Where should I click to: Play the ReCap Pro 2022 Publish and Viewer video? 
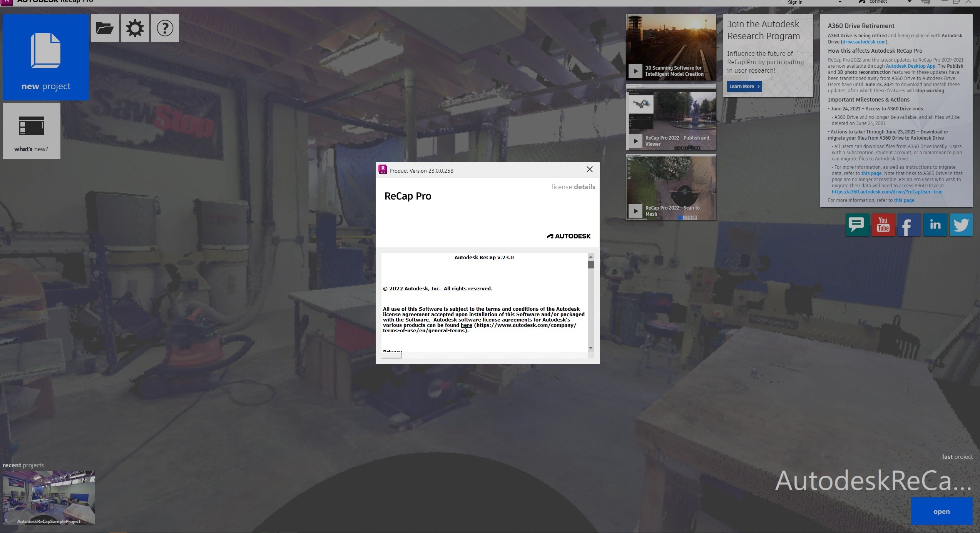(x=635, y=141)
